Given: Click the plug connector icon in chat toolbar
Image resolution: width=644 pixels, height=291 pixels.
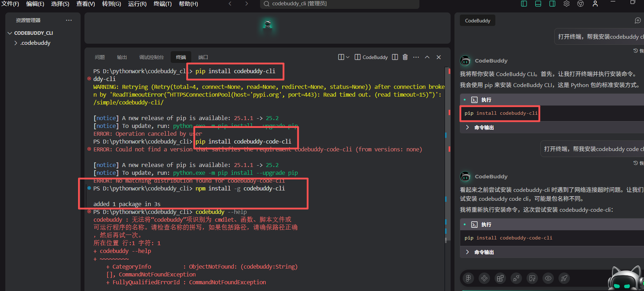Looking at the screenshot, I should [x=516, y=278].
